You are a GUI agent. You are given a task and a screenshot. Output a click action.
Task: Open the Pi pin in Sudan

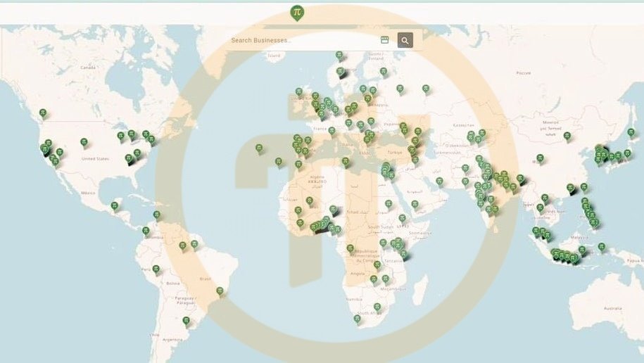coord(389,204)
